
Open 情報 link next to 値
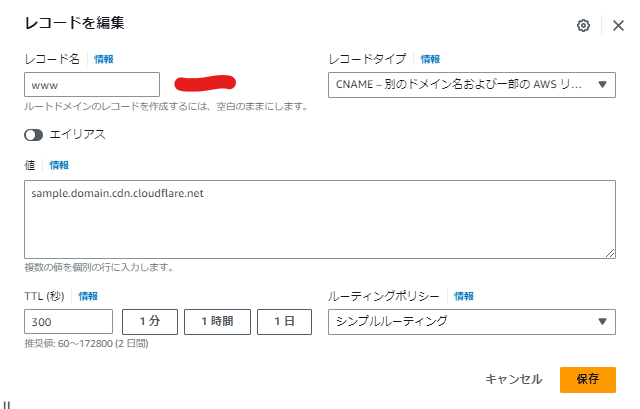59,165
